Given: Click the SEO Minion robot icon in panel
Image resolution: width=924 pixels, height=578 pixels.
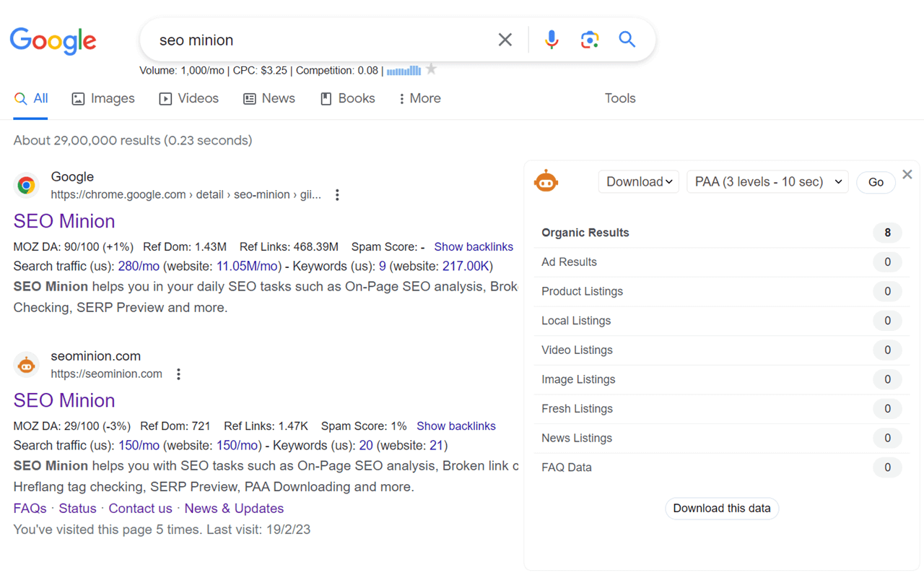Looking at the screenshot, I should tap(546, 181).
